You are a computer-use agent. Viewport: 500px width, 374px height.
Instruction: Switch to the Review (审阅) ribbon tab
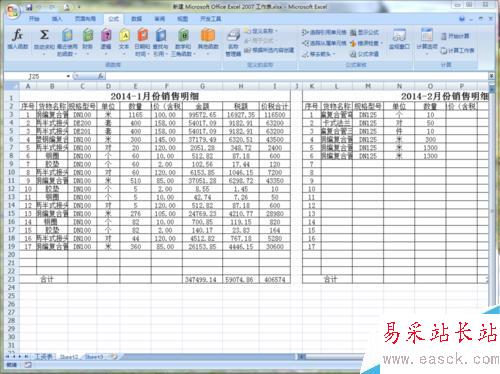(x=159, y=19)
